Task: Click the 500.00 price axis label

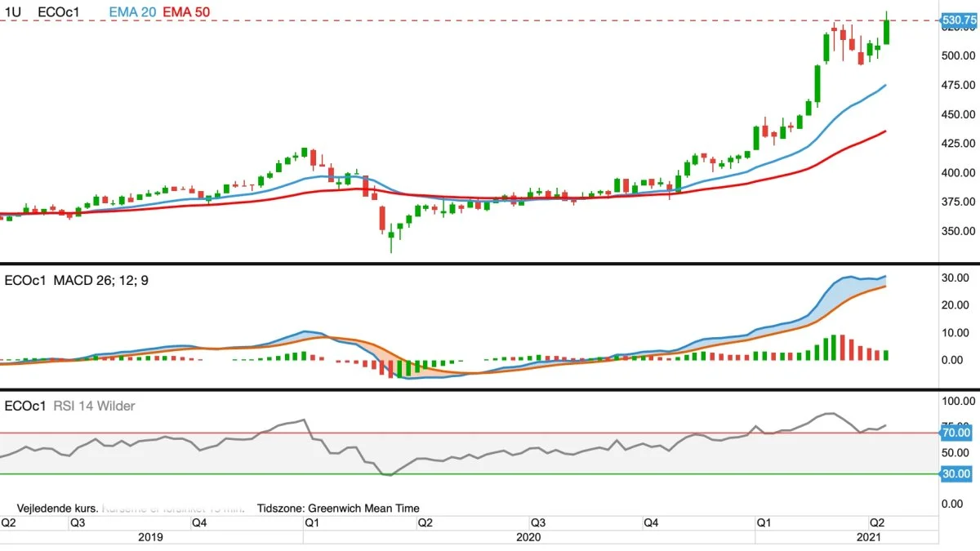Action: pyautogui.click(x=957, y=56)
